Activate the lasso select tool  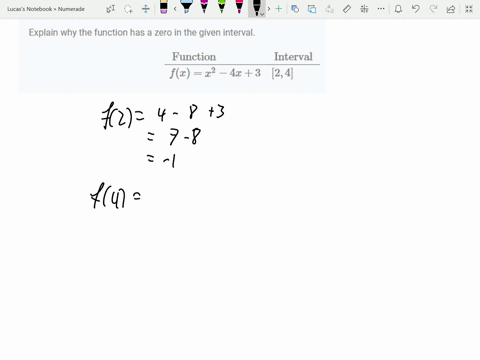tap(128, 9)
